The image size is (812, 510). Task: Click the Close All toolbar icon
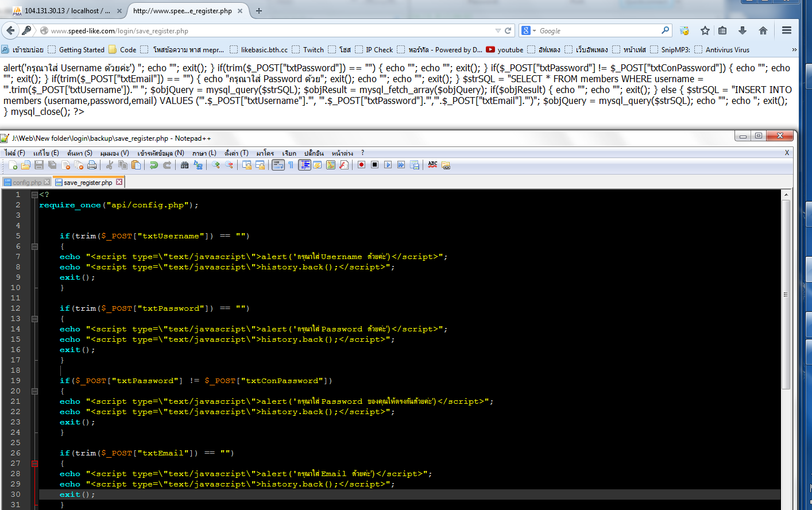[79, 165]
